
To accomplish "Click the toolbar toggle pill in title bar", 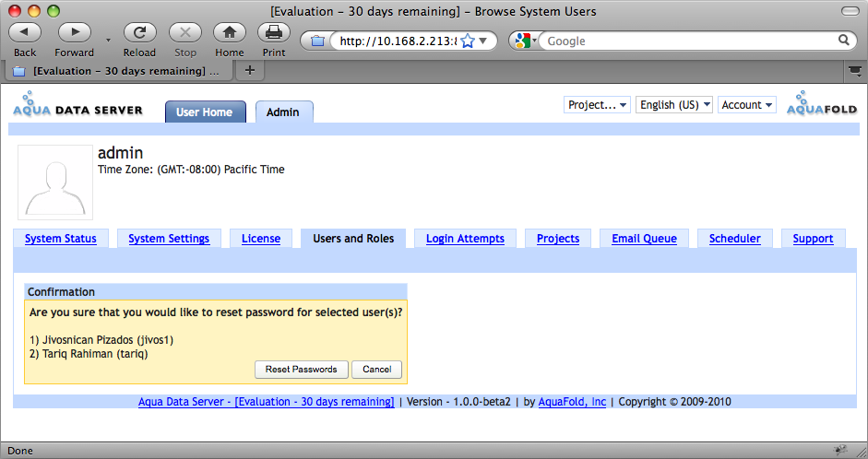I will (x=850, y=11).
